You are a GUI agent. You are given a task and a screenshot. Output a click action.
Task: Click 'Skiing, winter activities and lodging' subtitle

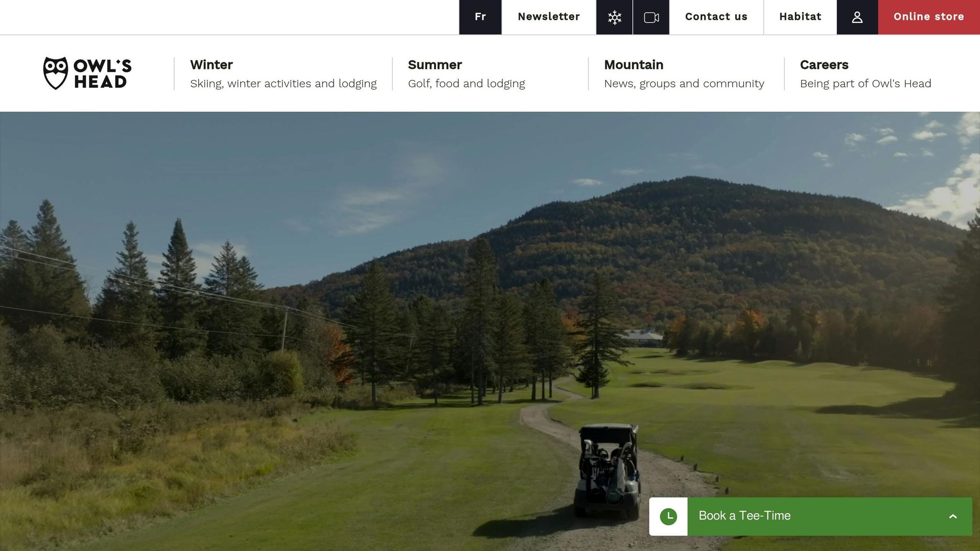click(x=283, y=84)
